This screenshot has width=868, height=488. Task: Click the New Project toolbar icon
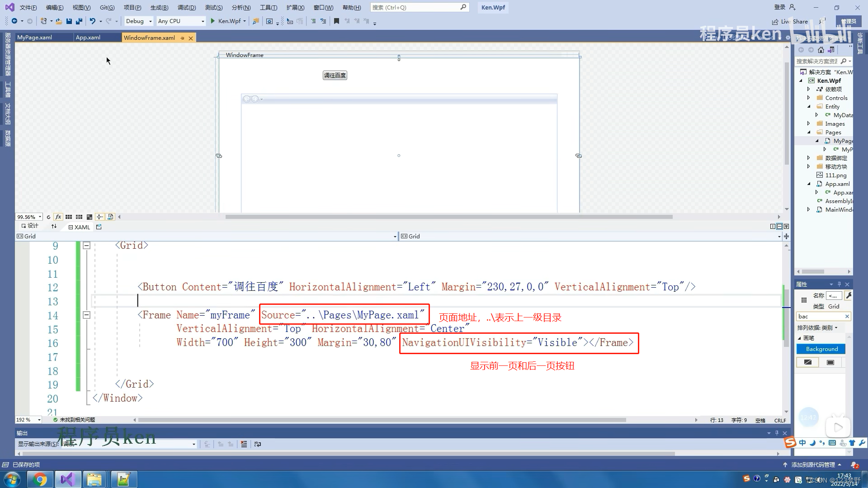[43, 21]
